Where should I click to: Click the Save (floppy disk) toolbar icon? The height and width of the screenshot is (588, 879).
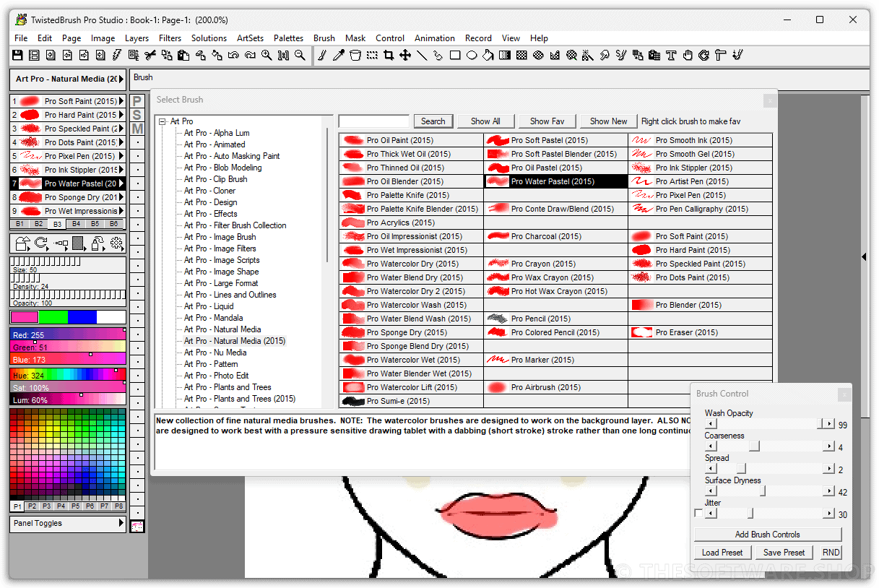[x=17, y=55]
